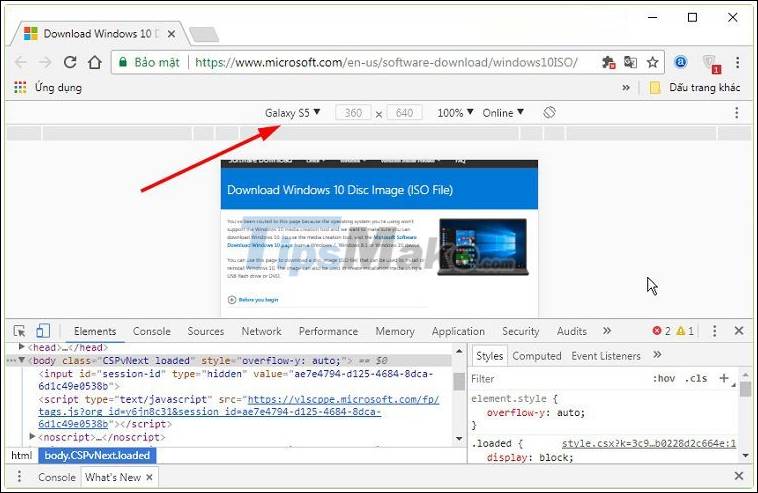Close the What's New drawer tab
Screen dimensions: 758x493
click(x=149, y=477)
